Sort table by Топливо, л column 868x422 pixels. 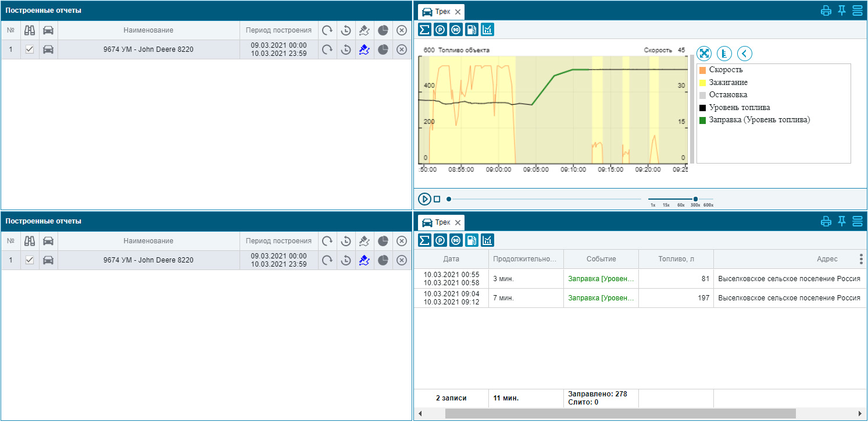[676, 259]
